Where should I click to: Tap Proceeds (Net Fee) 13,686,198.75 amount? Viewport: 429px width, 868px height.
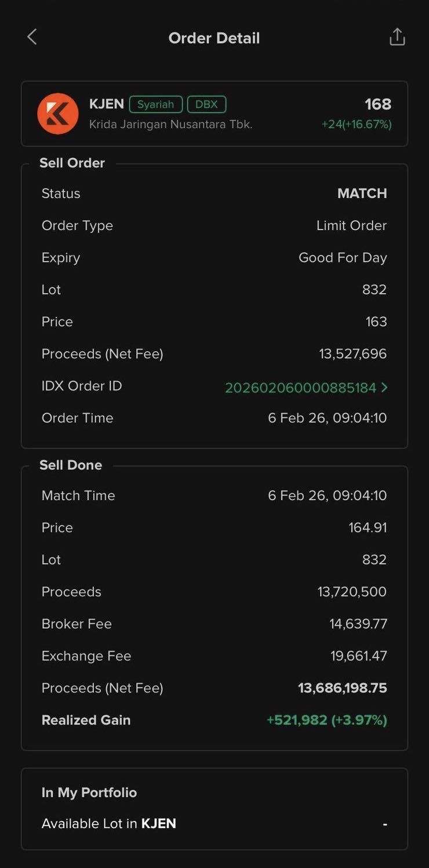tap(342, 688)
